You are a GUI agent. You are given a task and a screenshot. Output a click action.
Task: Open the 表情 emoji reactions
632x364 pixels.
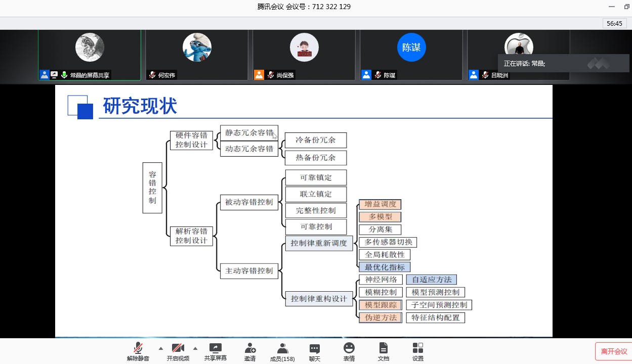tap(349, 351)
